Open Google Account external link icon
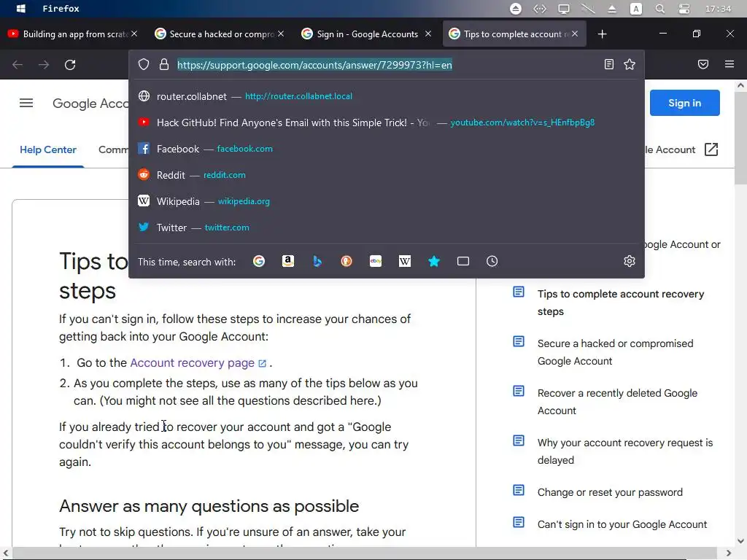This screenshot has width=747, height=560. (x=711, y=149)
